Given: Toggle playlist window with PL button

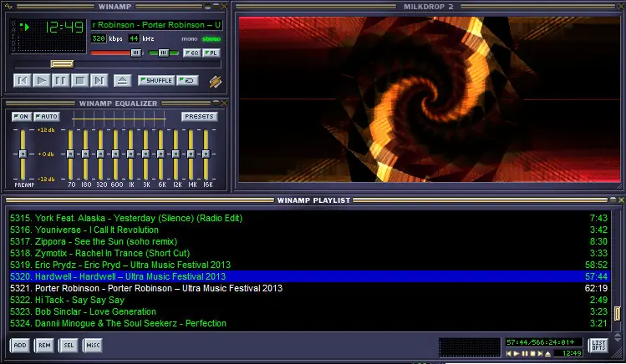Looking at the screenshot, I should tap(211, 53).
